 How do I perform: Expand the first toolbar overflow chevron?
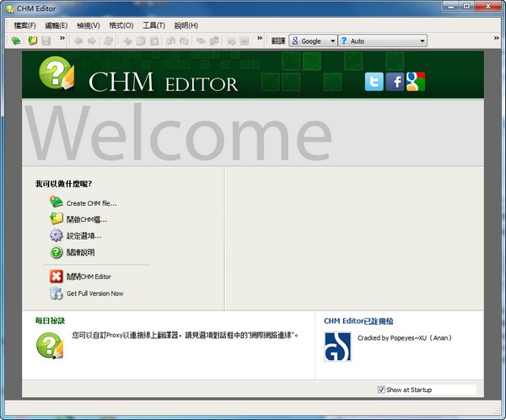pyautogui.click(x=62, y=38)
